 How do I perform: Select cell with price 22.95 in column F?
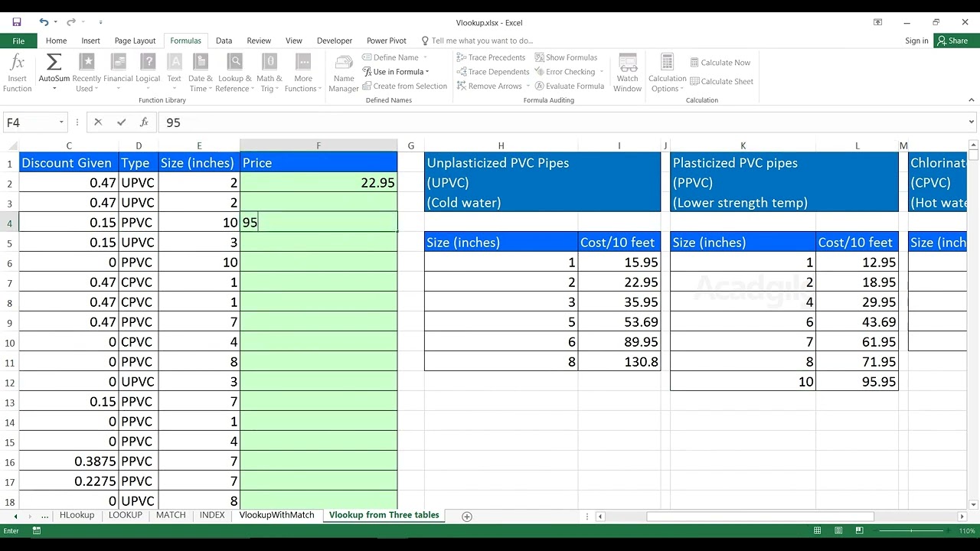[318, 182]
